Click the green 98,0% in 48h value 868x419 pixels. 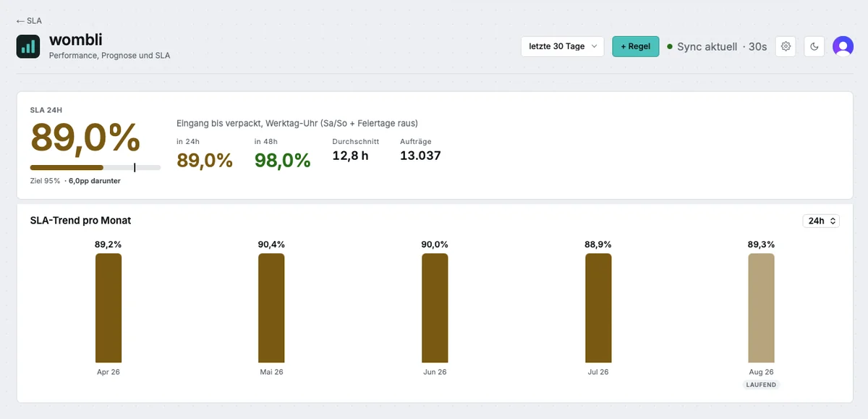[x=283, y=161]
